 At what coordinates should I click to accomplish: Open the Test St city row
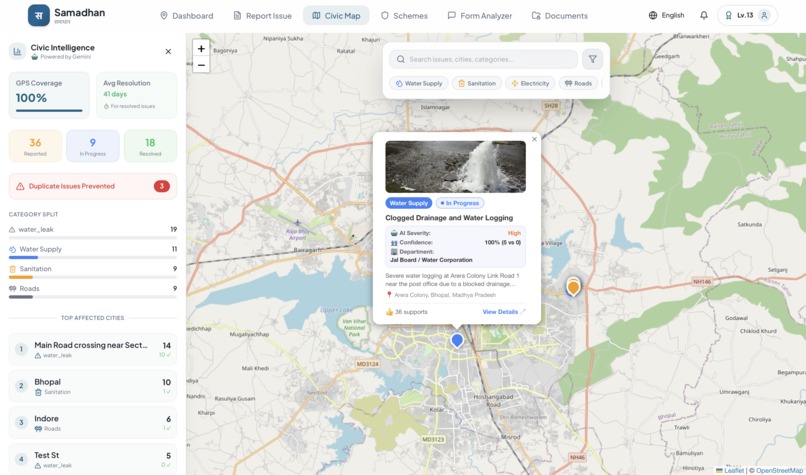93,459
